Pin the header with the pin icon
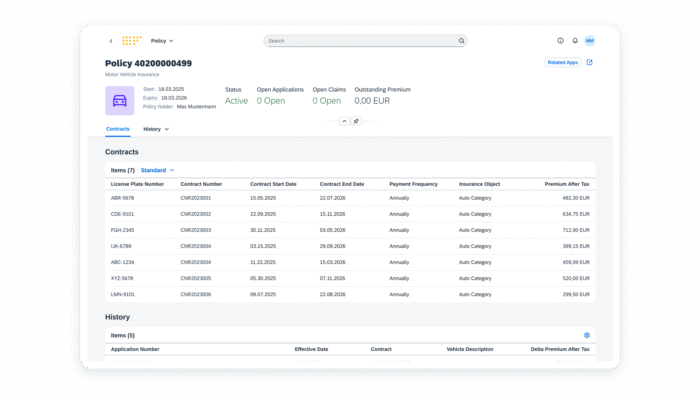 point(356,121)
